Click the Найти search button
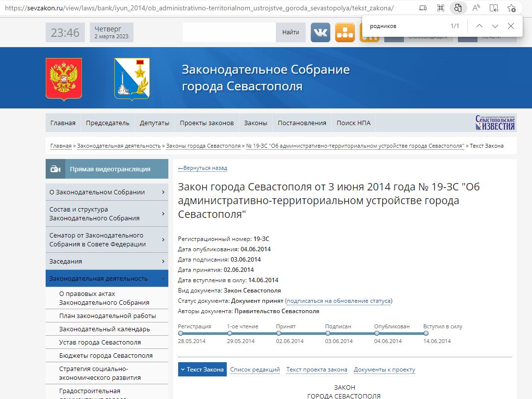Image resolution: width=532 pixels, height=399 pixels. click(291, 32)
